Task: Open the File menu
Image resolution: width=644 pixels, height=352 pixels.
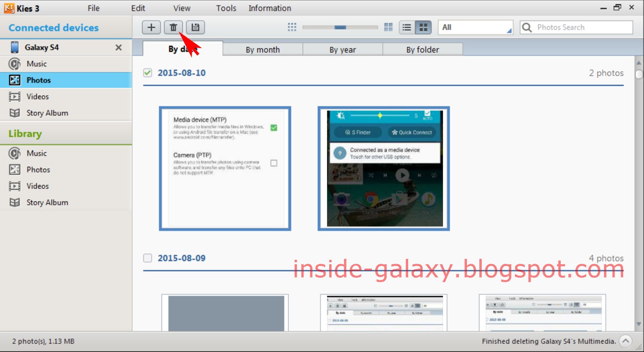Action: (x=93, y=8)
